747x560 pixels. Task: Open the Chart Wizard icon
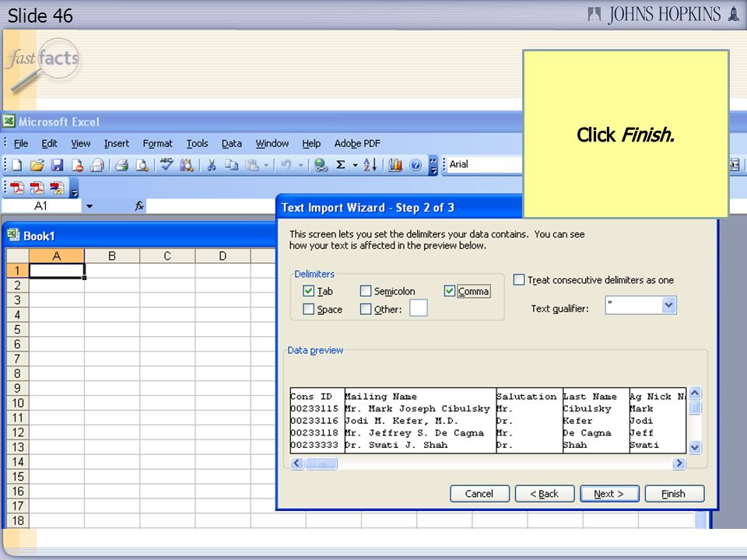coord(395,165)
